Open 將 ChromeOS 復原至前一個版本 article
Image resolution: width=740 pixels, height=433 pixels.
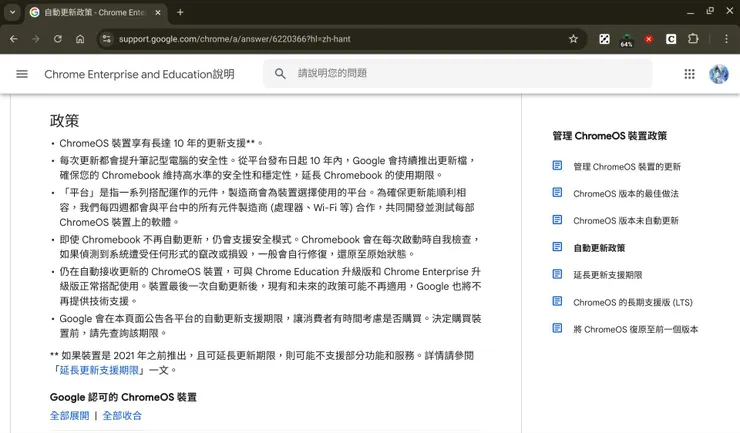click(635, 329)
